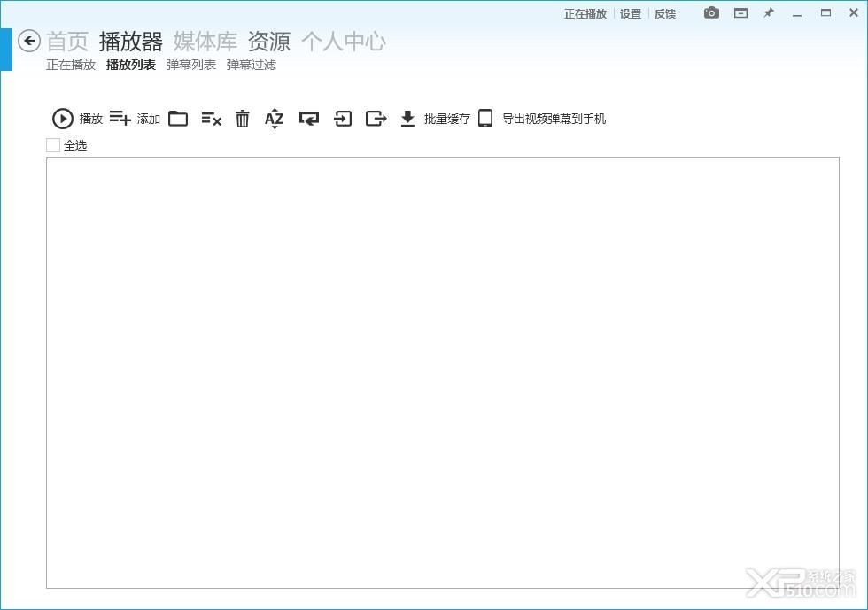Open folder icon in playlist toolbar
The height and width of the screenshot is (610, 868).
pos(178,119)
